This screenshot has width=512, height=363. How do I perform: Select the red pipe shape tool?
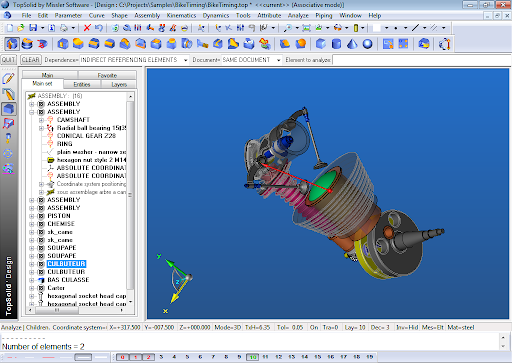[x=42, y=44]
